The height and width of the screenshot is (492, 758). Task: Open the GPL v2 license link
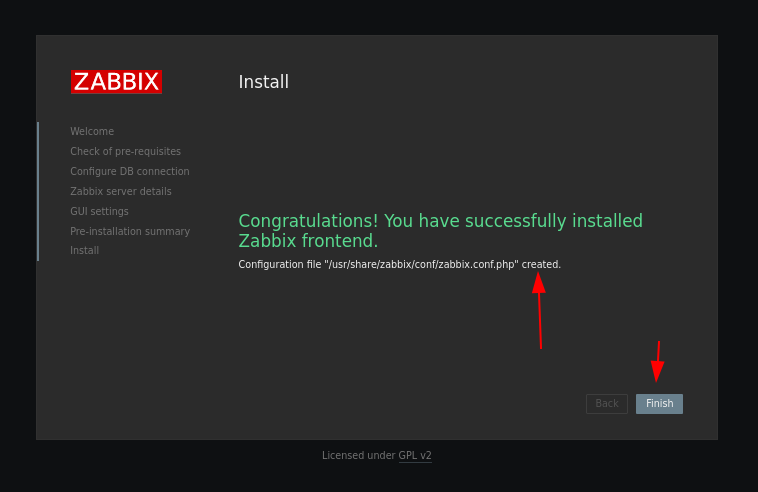click(x=415, y=455)
